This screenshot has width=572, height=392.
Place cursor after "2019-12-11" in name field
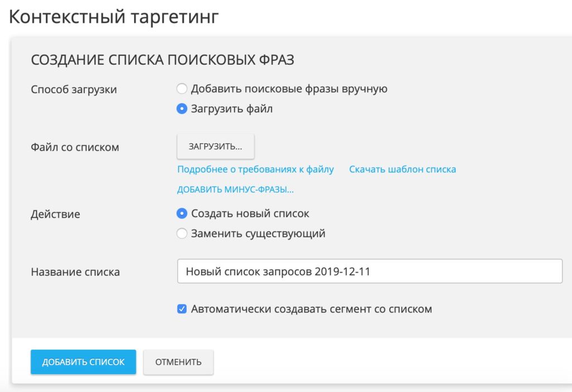(x=371, y=271)
